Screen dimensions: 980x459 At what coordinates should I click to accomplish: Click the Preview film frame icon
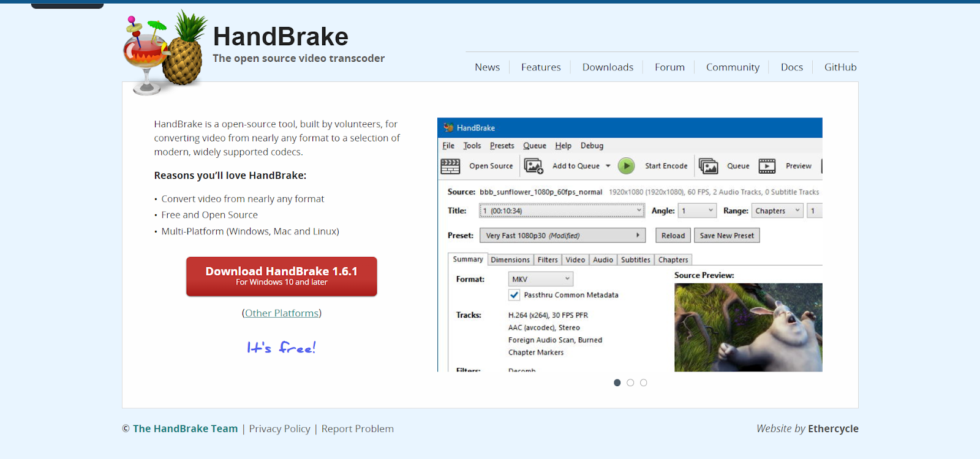[767, 166]
